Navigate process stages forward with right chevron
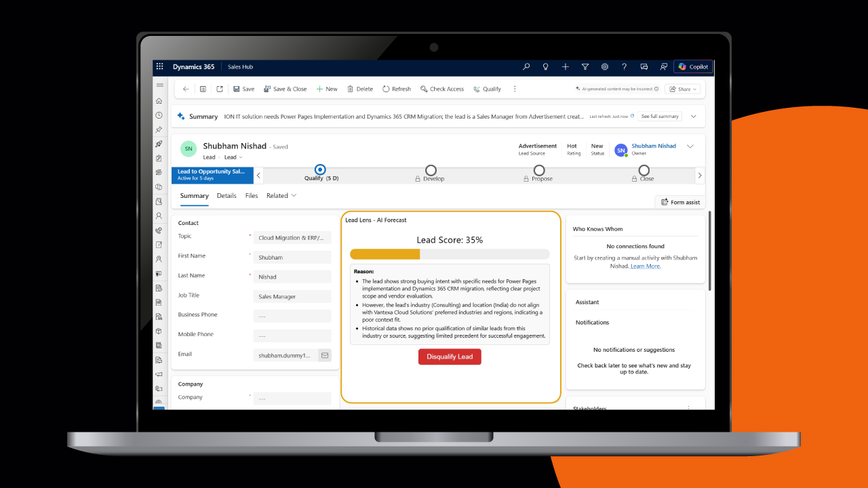 point(700,176)
